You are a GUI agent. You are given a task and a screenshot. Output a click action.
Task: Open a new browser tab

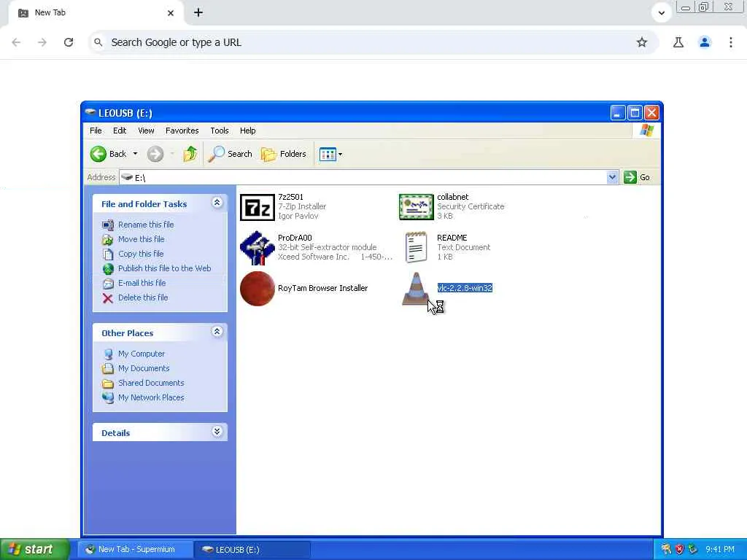pyautogui.click(x=198, y=13)
